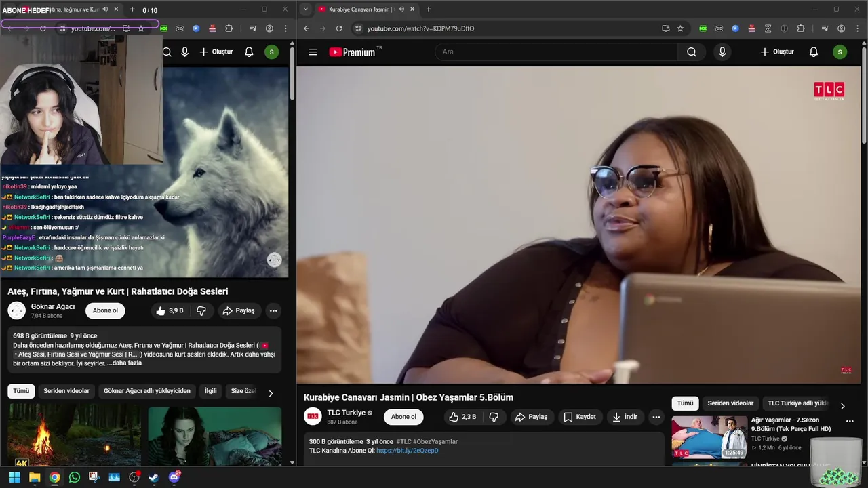Screen dimensions: 868x488
Task: Select Tümü chip in left window
Action: [21, 391]
